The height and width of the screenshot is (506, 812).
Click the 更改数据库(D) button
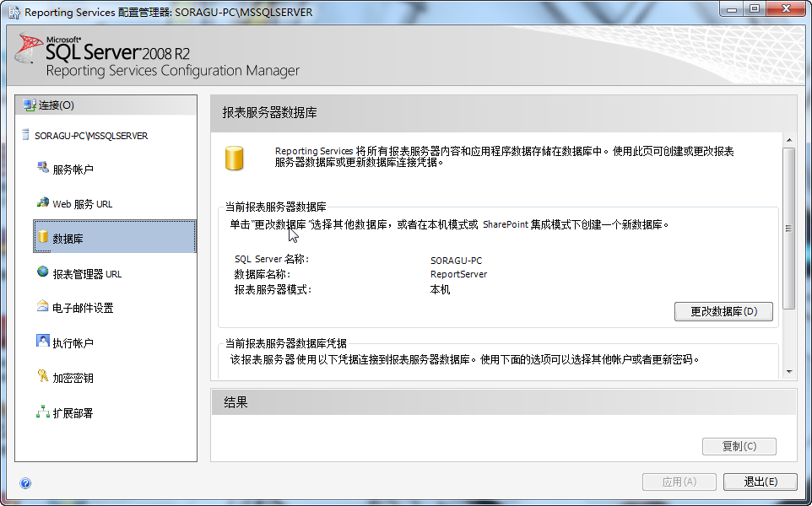(x=723, y=311)
